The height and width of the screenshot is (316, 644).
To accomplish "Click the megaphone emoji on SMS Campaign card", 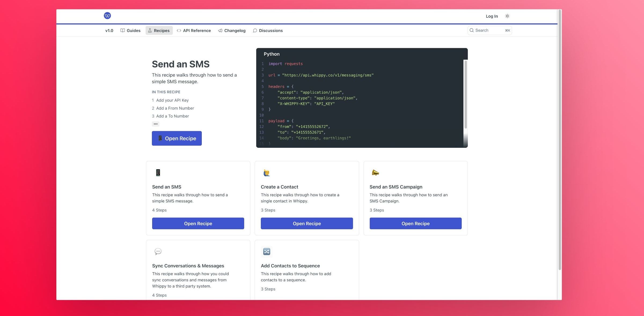I will (375, 173).
